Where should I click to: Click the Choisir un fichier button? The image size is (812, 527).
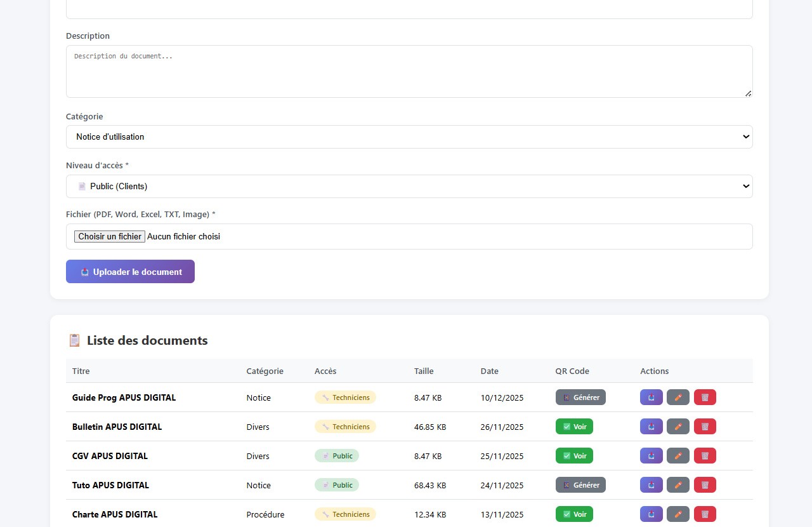tap(110, 236)
